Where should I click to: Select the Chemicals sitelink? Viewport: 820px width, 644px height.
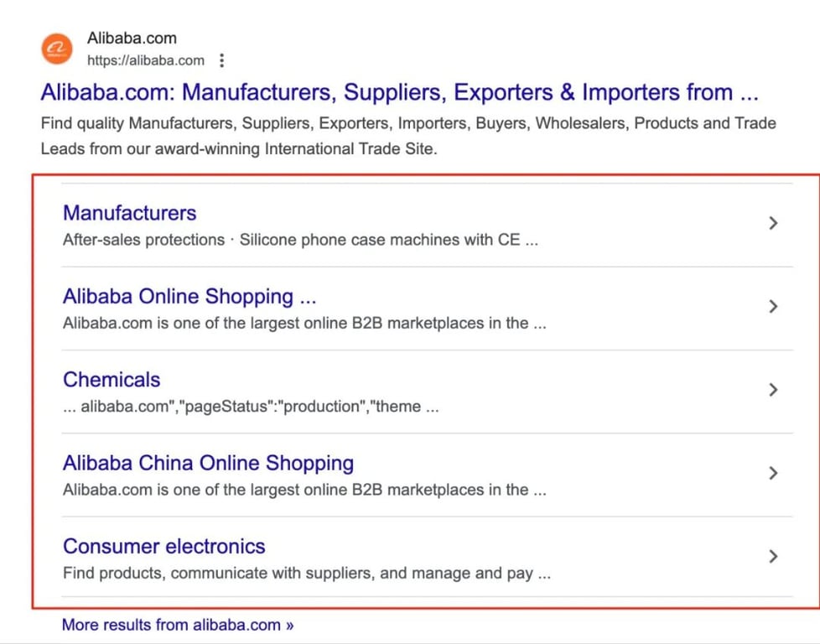pos(112,380)
